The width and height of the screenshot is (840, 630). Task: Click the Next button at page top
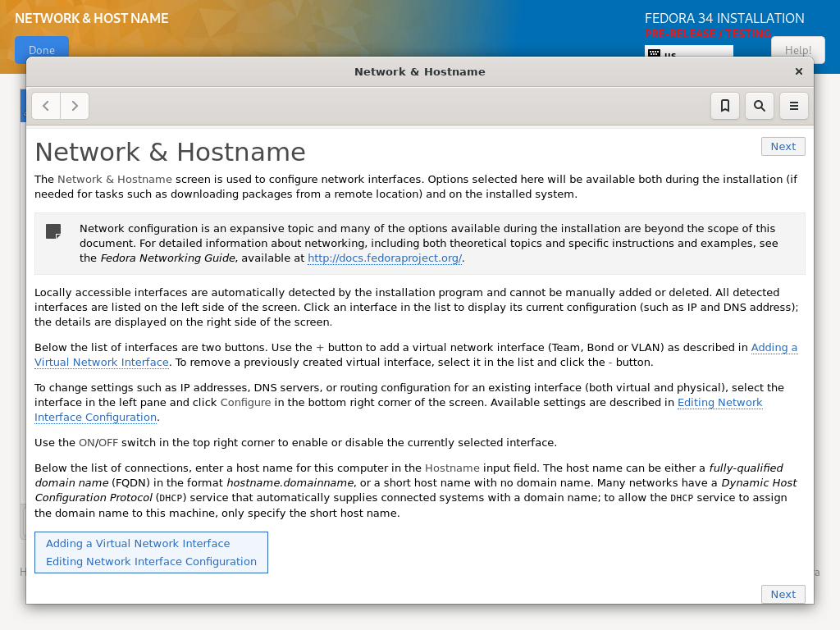783,146
